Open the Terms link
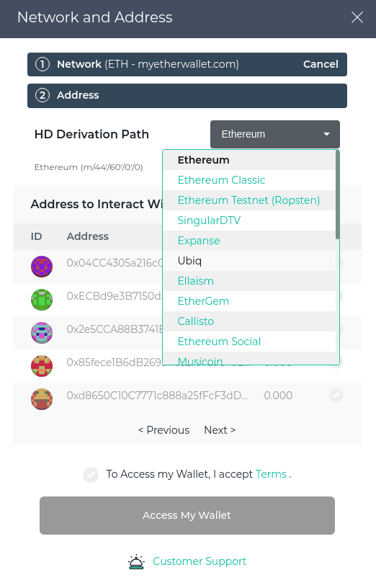Image resolution: width=376 pixels, height=588 pixels. tap(271, 474)
